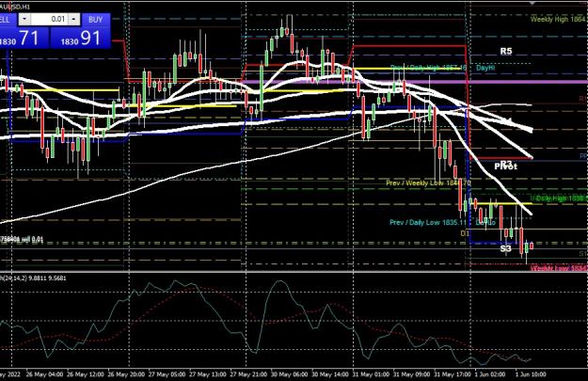The width and height of the screenshot is (588, 381).
Task: Click the 27 May 13:00 time label
Action: click(207, 374)
